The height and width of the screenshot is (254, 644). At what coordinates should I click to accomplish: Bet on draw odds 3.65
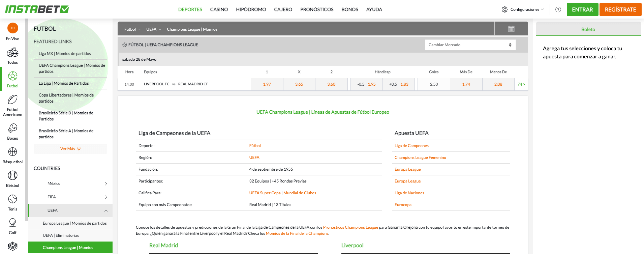[299, 84]
